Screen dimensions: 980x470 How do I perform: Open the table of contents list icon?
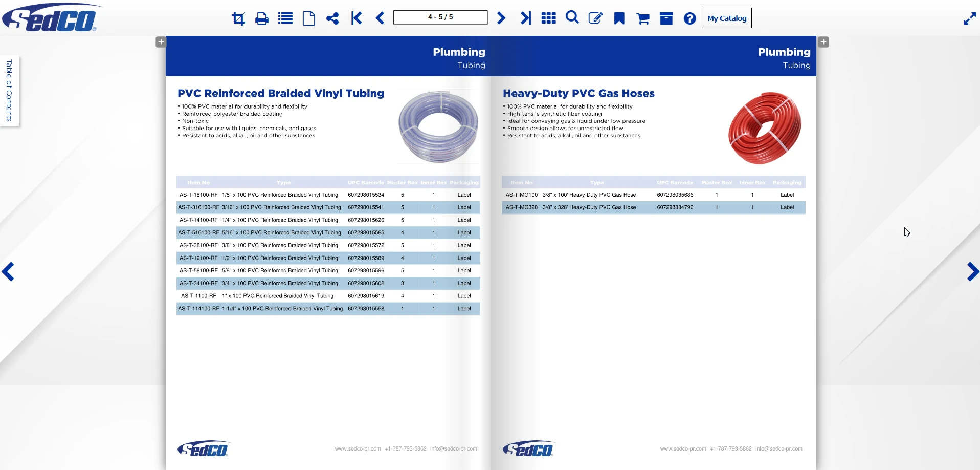pos(285,17)
